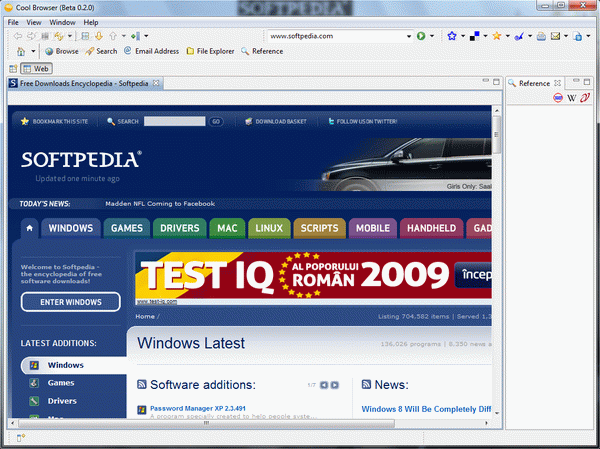600x449 pixels.
Task: Open dropdown beside Mail envelope icon
Action: point(566,36)
